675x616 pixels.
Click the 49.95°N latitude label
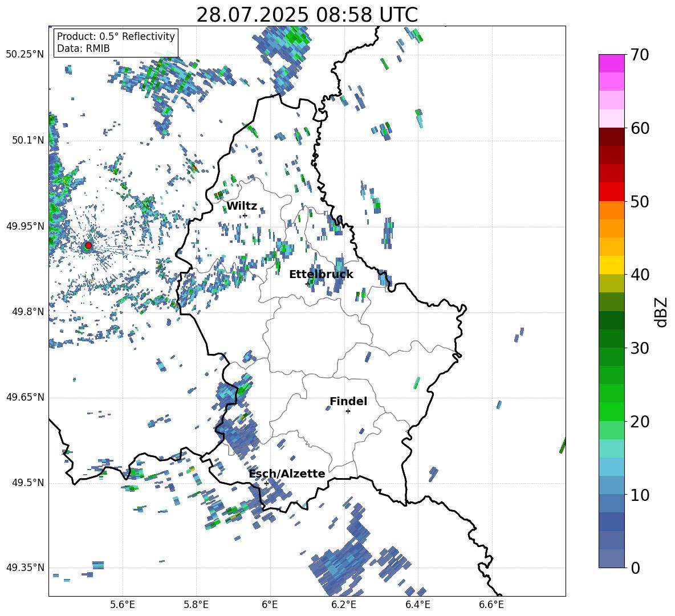[25, 226]
